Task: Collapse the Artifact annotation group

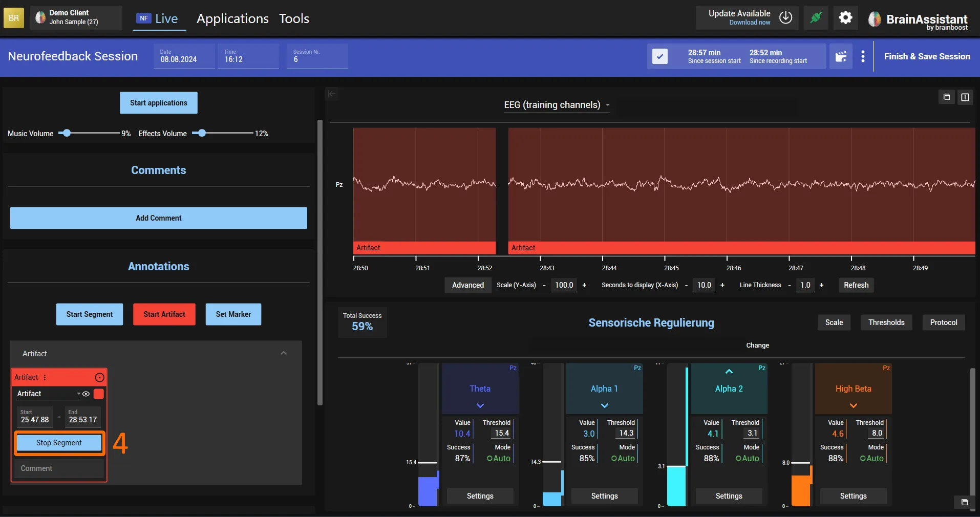Action: click(x=284, y=353)
